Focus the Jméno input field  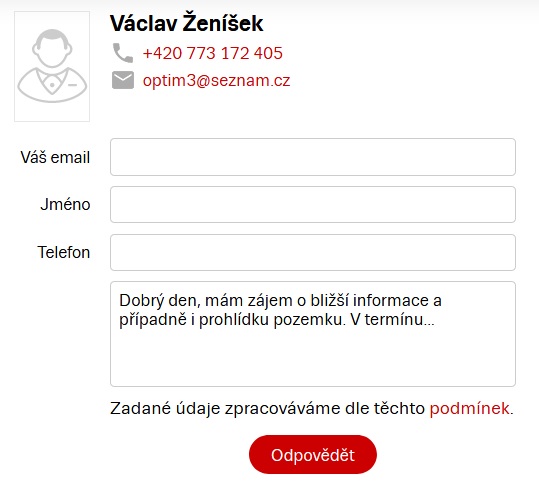(313, 205)
